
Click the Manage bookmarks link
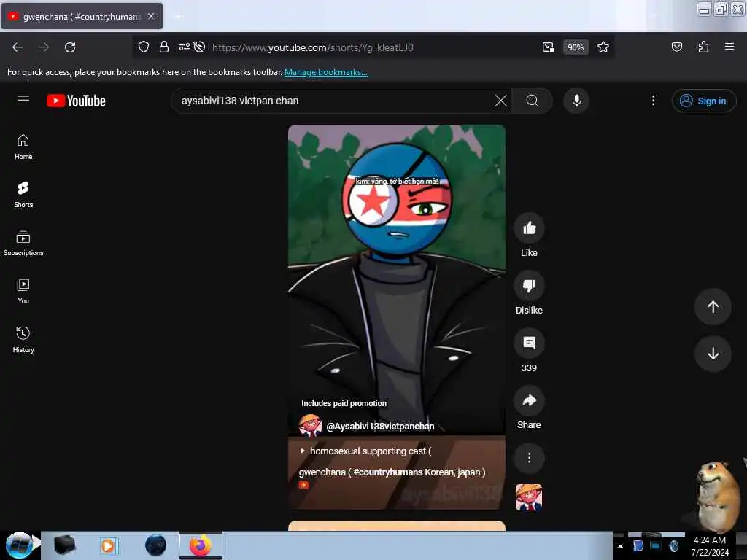326,72
